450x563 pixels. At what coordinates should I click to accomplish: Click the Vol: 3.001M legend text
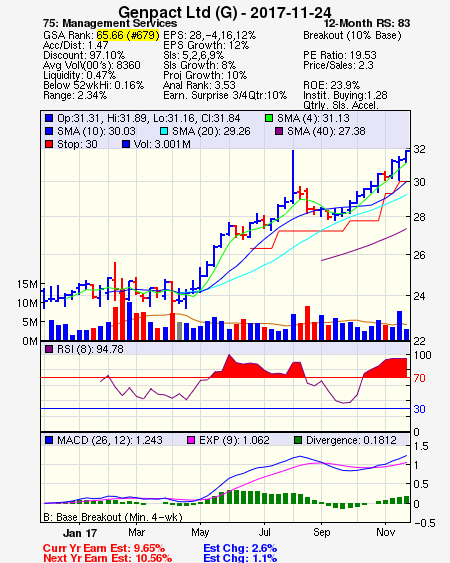tap(162, 144)
